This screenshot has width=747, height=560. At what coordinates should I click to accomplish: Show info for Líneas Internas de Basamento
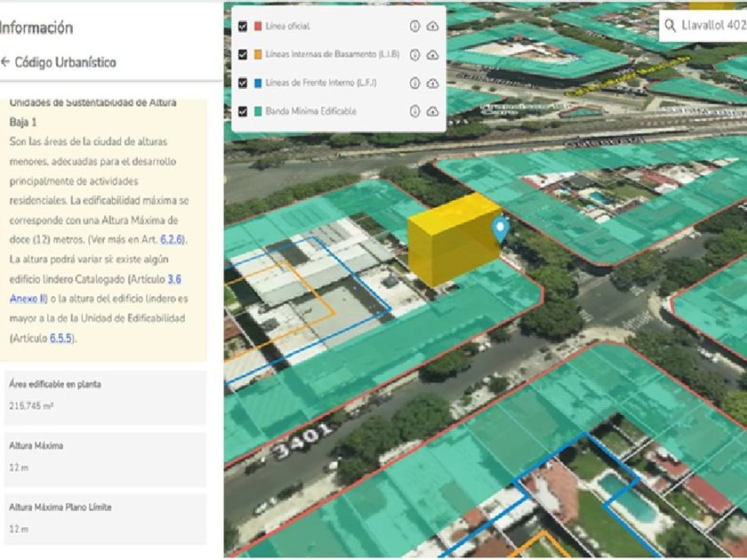(414, 55)
